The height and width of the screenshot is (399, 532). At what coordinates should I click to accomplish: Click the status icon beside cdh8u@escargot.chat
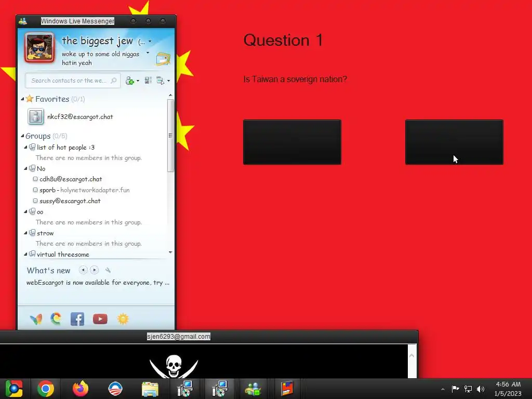pyautogui.click(x=35, y=179)
